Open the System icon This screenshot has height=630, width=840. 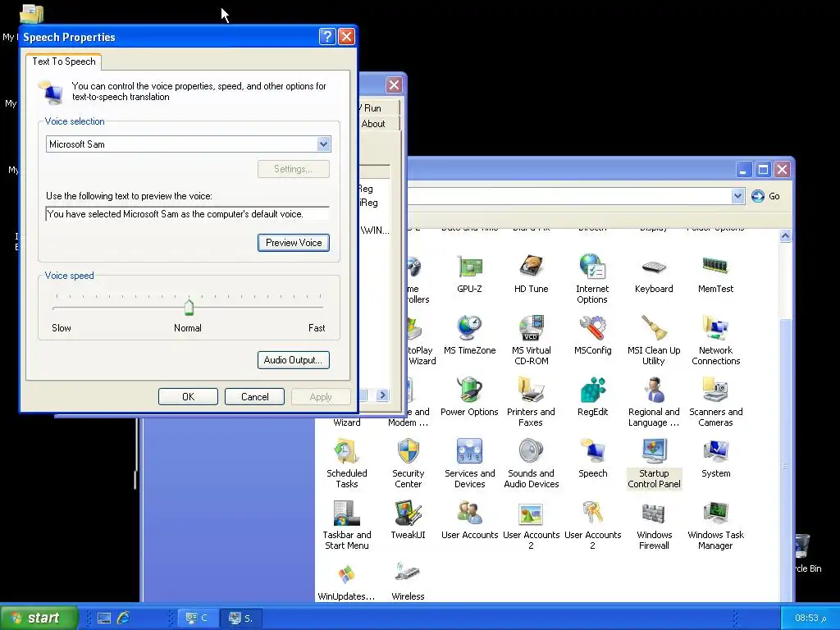click(715, 458)
